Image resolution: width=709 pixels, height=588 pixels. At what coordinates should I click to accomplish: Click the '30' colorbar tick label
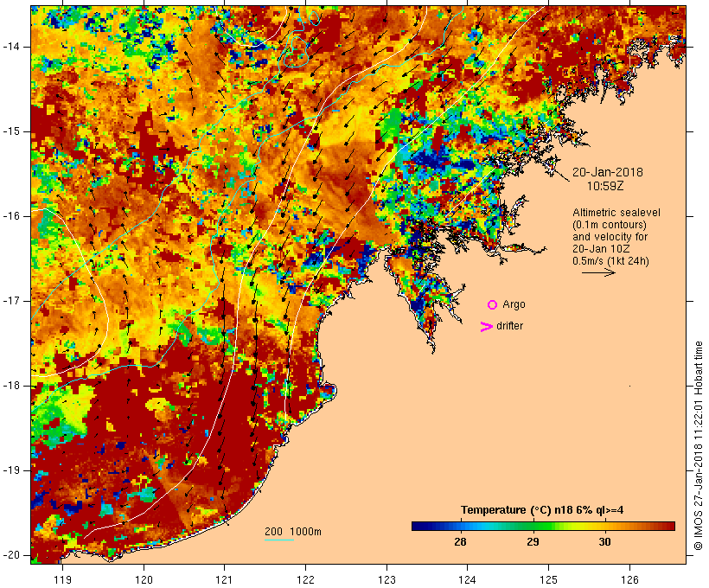[604, 542]
